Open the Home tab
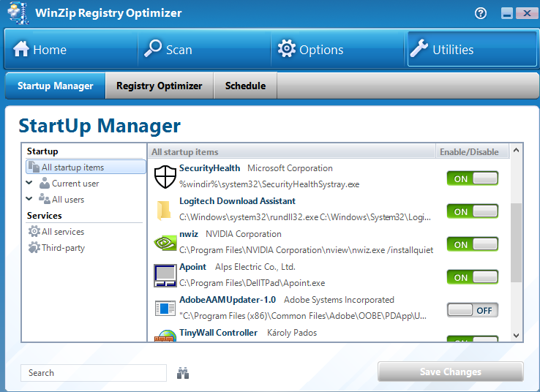 tap(71, 49)
